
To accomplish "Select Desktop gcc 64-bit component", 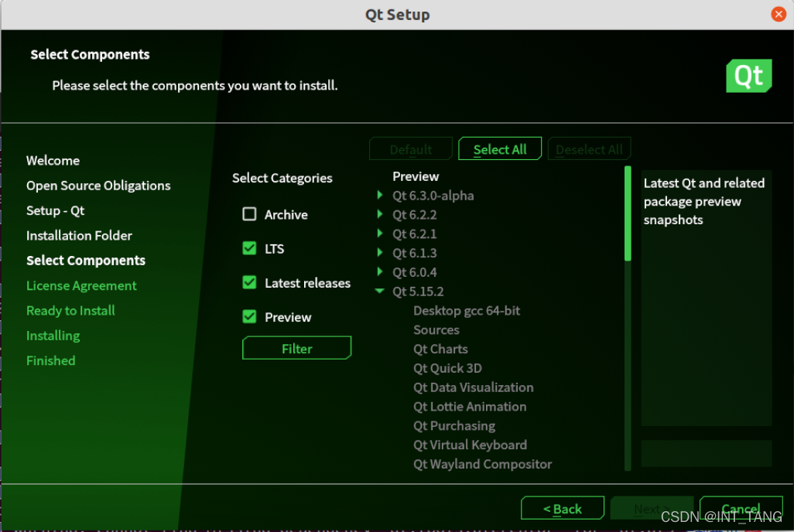I will click(x=467, y=310).
